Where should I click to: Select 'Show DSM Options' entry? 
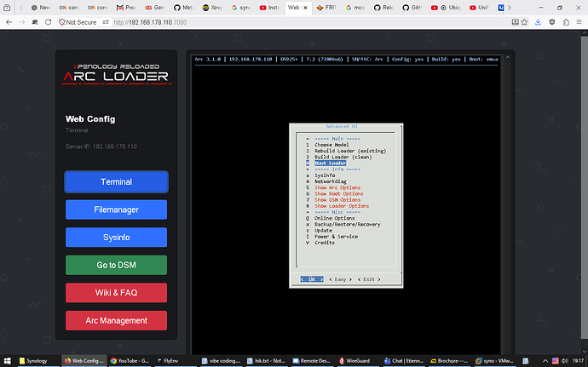click(x=337, y=200)
